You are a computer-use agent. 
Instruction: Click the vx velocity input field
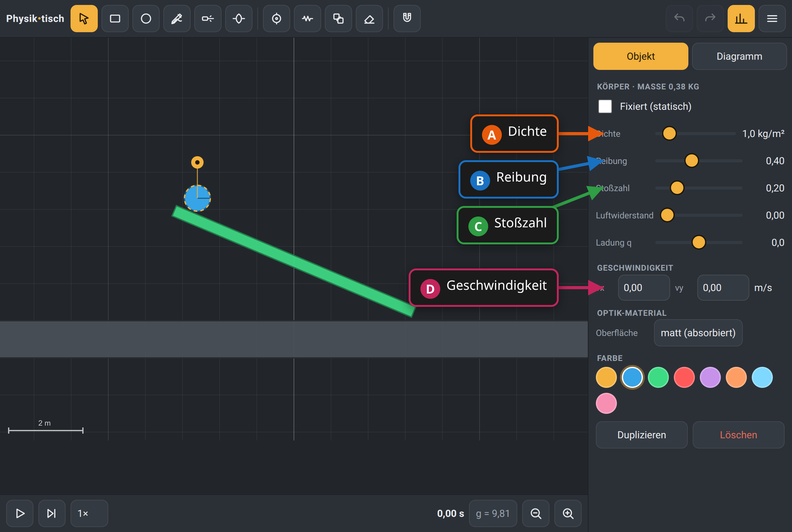[x=644, y=288]
